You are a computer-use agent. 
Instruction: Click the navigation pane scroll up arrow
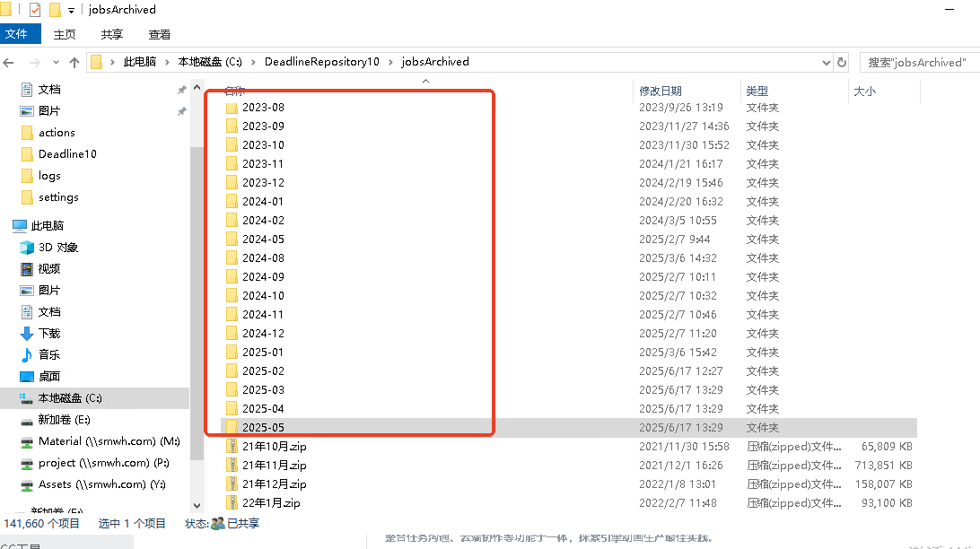pos(197,87)
